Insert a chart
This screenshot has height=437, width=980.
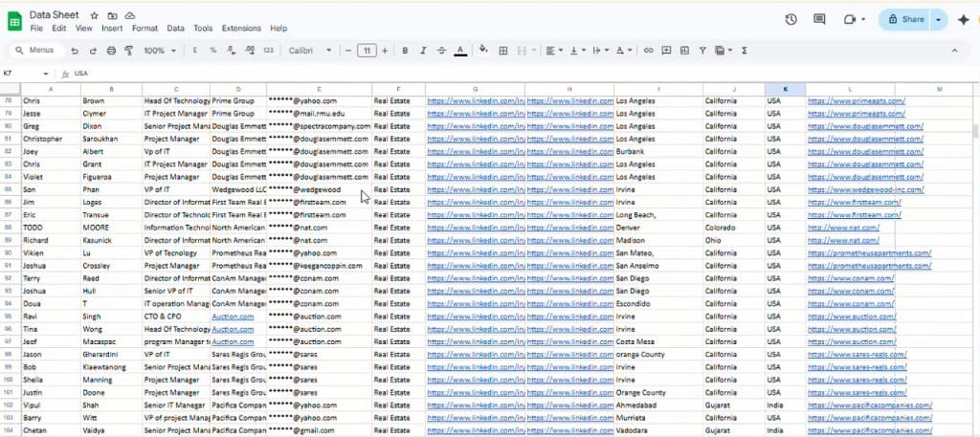click(x=684, y=51)
